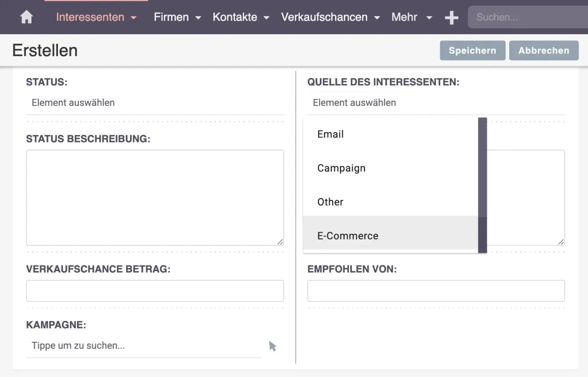Image resolution: width=588 pixels, height=377 pixels.
Task: Click the home icon in the navigation bar
Action: pyautogui.click(x=26, y=17)
